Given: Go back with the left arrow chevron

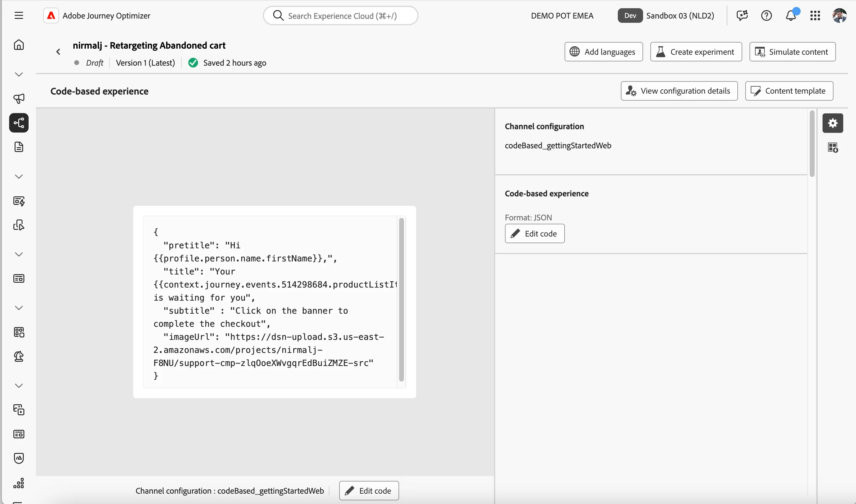Looking at the screenshot, I should click(58, 52).
